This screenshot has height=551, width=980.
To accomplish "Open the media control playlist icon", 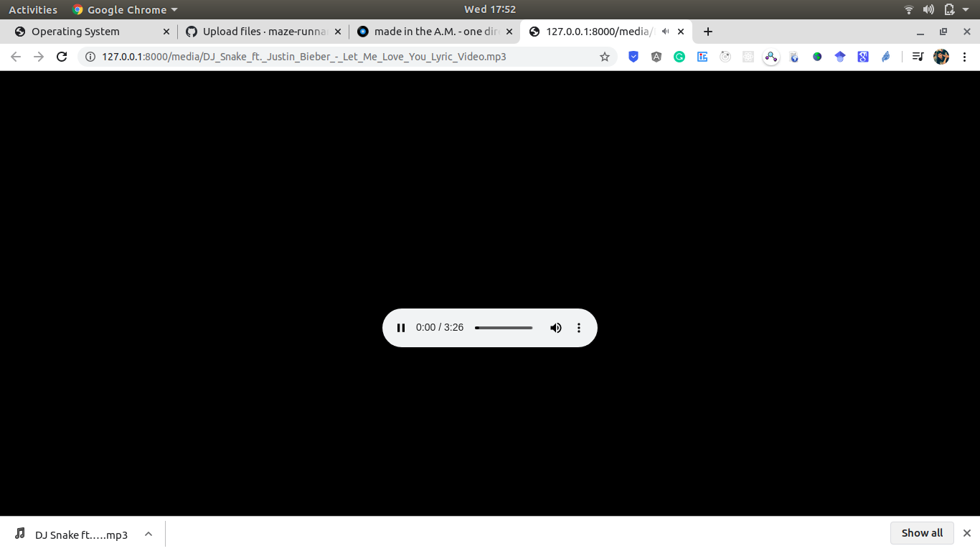I will [918, 57].
